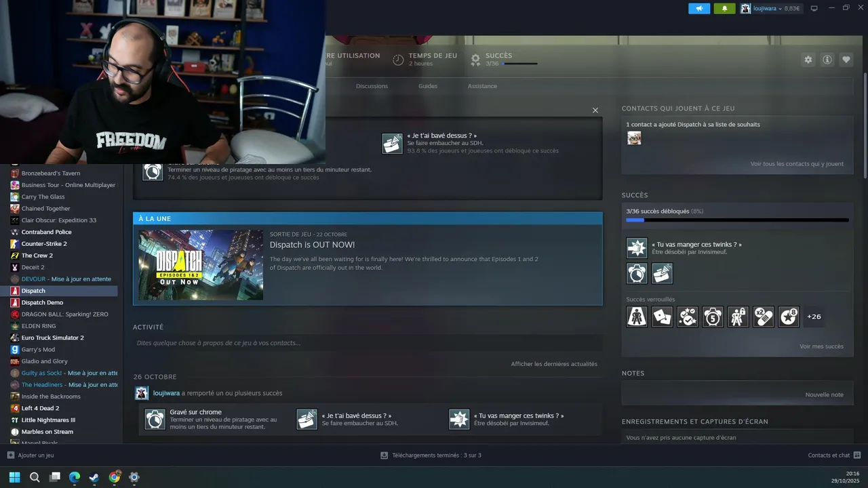Open the Dispatch is OUT NOW! news
The width and height of the screenshot is (868, 488).
click(312, 245)
